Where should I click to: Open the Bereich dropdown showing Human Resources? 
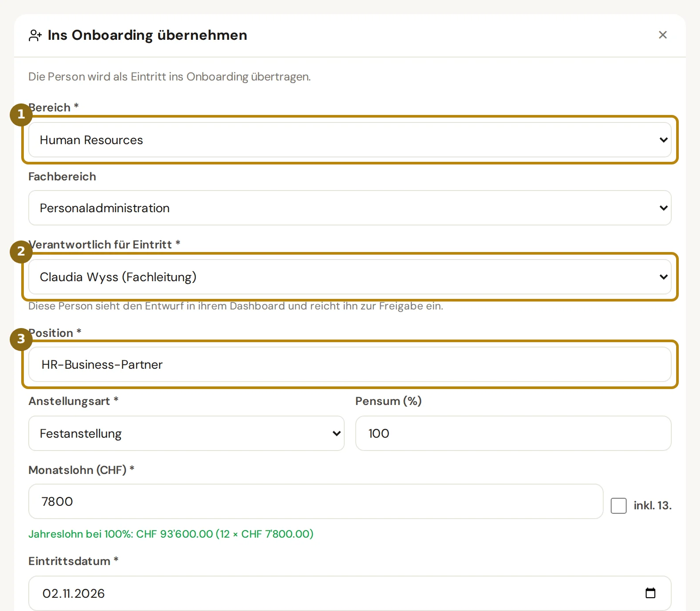350,140
